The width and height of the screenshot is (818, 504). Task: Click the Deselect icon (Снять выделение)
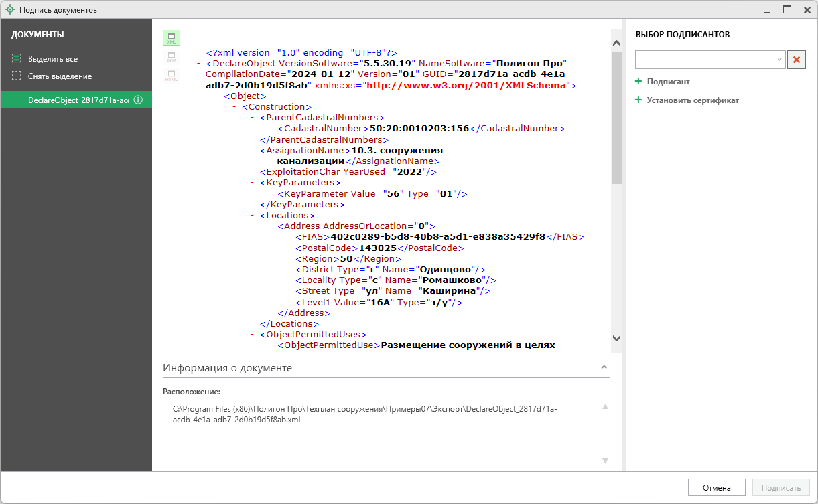(17, 76)
